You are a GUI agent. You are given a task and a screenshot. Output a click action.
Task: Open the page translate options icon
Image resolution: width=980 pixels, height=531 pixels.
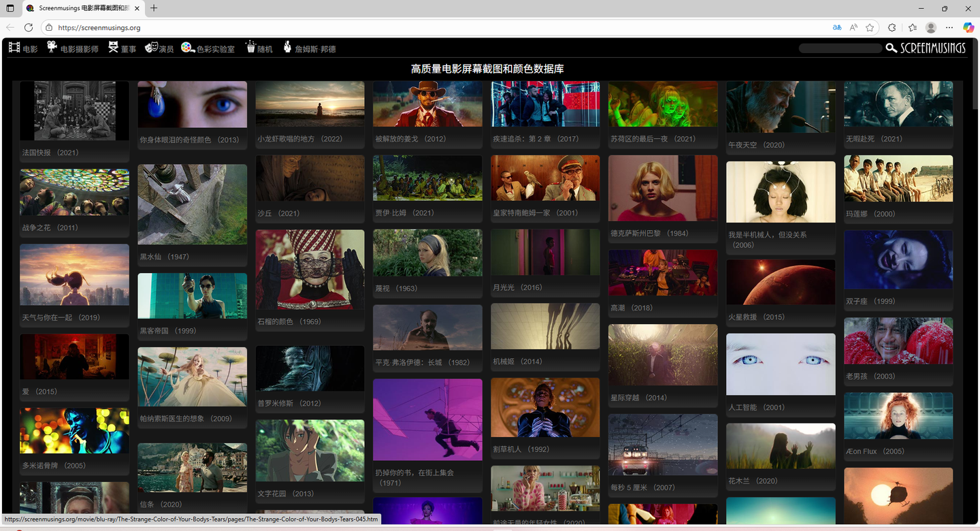click(x=837, y=27)
